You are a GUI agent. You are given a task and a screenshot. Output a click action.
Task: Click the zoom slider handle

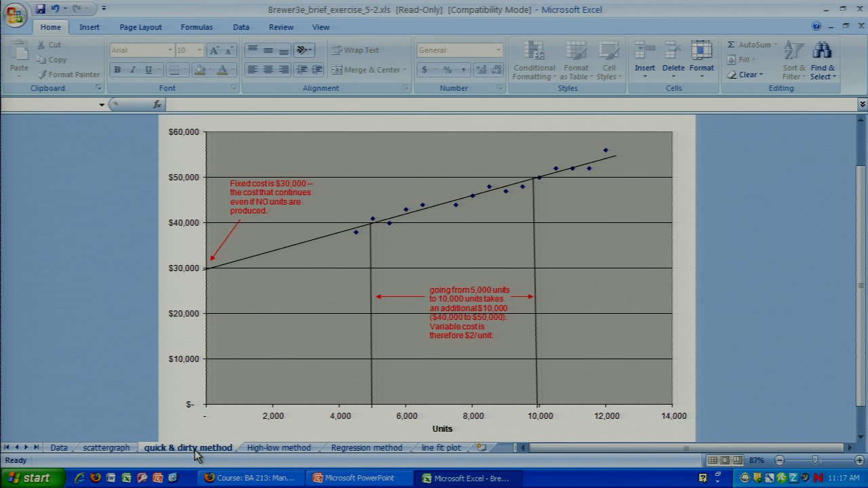815,460
